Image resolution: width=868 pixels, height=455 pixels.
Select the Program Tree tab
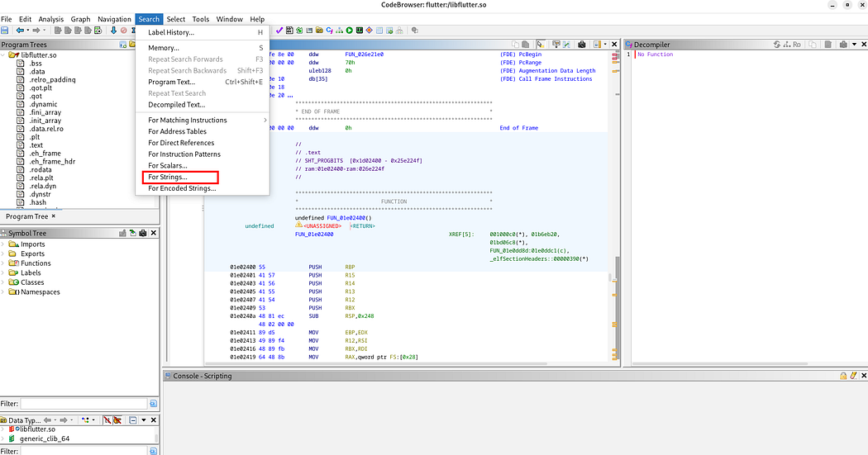coord(26,216)
